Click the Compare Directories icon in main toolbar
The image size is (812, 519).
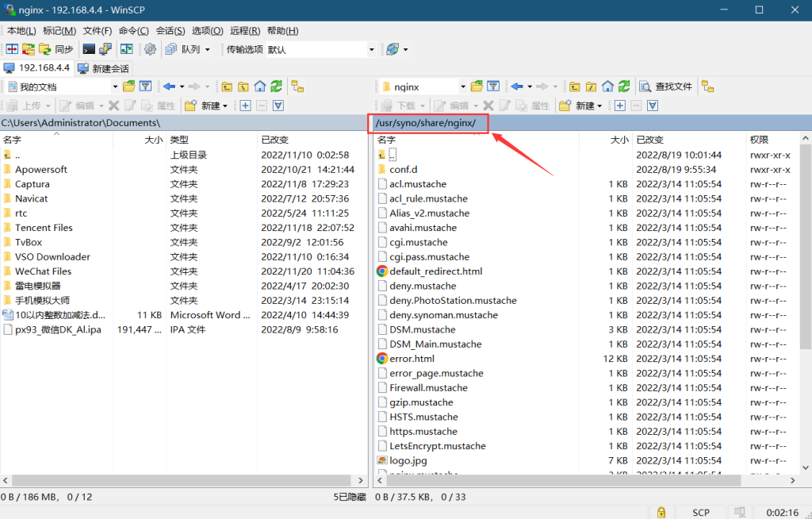coord(12,49)
